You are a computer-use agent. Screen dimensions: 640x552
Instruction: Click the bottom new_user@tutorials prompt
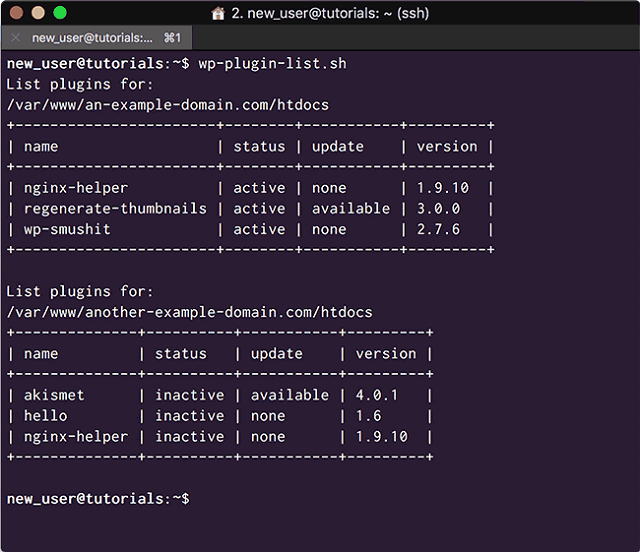click(98, 499)
